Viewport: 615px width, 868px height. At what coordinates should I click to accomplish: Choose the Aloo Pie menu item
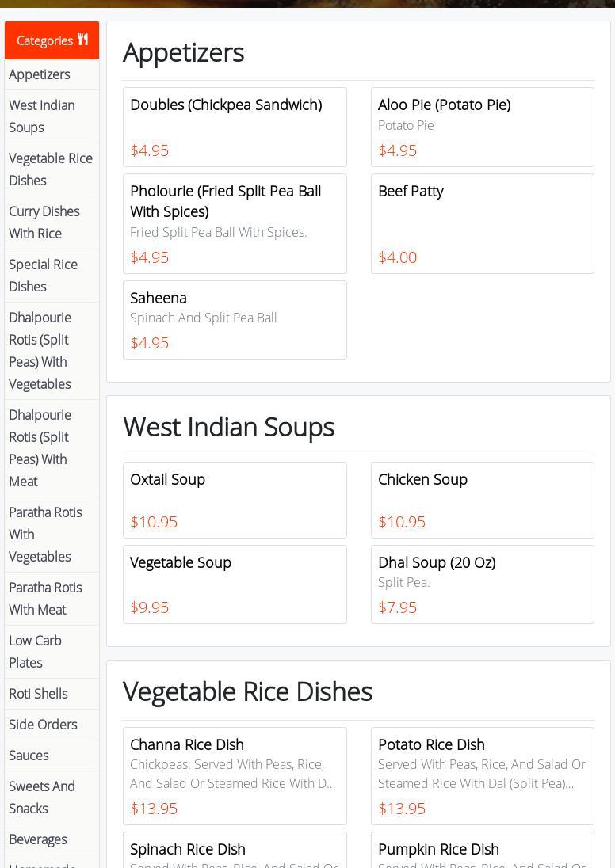(482, 127)
